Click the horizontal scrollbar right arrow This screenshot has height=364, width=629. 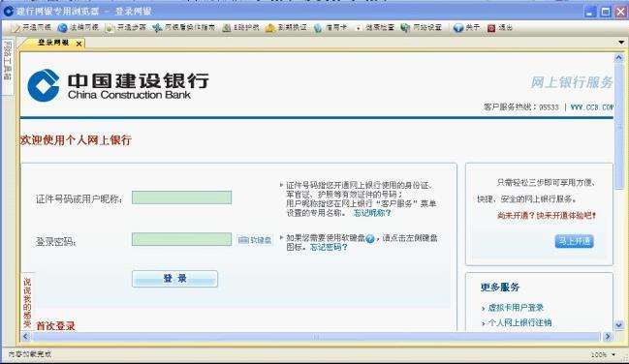(608, 336)
